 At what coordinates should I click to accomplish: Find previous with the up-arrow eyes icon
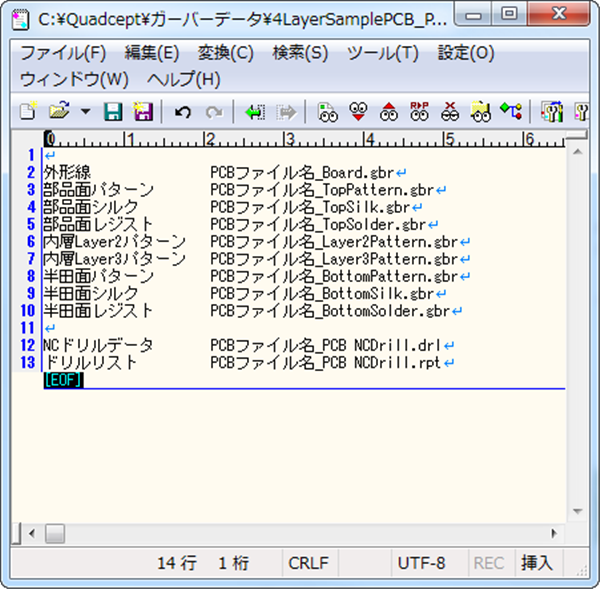click(x=389, y=112)
